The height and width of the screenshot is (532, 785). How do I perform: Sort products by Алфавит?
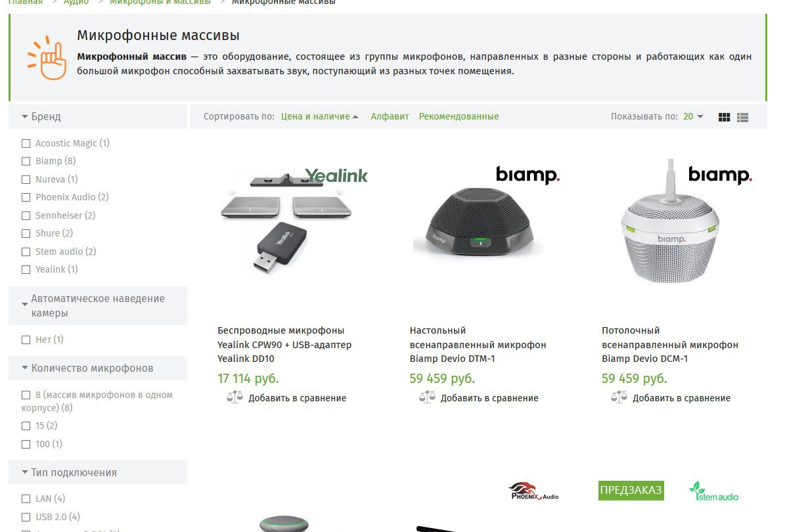pyautogui.click(x=390, y=117)
